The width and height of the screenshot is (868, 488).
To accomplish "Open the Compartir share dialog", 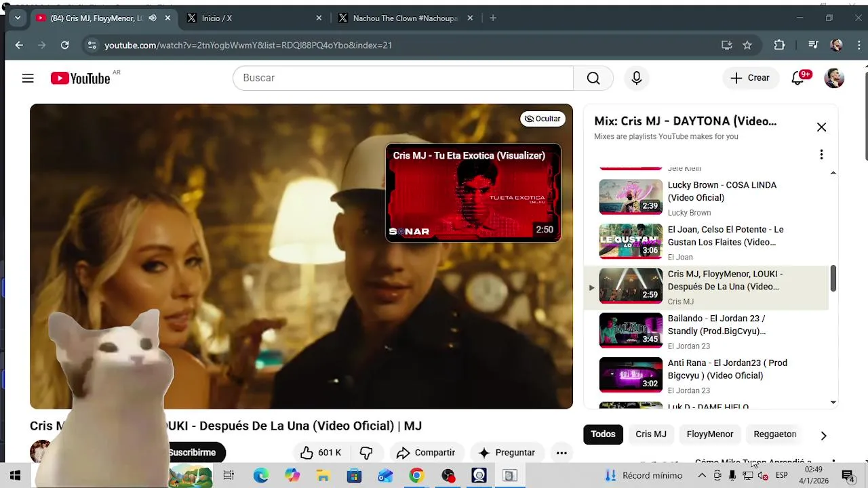I will pos(426,453).
